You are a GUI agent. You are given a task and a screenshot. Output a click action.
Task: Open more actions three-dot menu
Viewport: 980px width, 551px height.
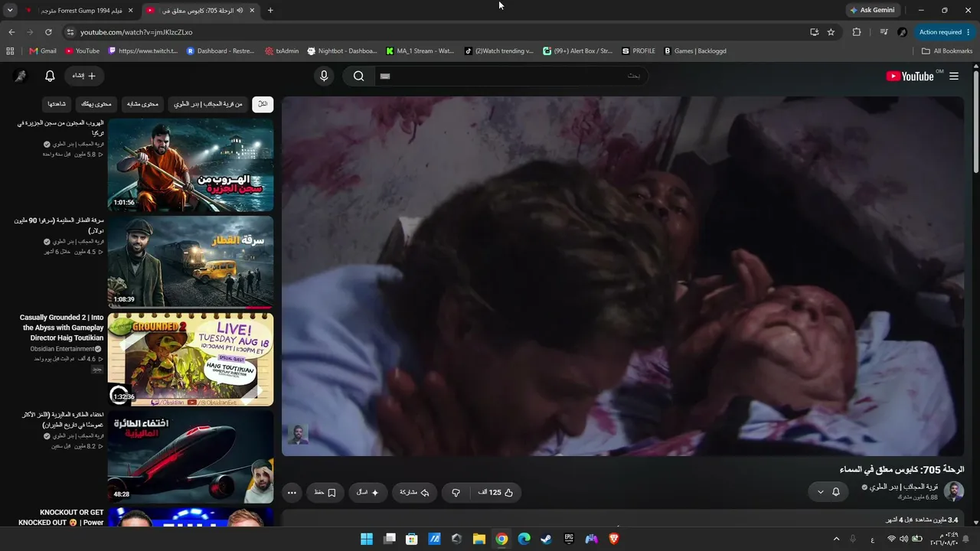(292, 492)
